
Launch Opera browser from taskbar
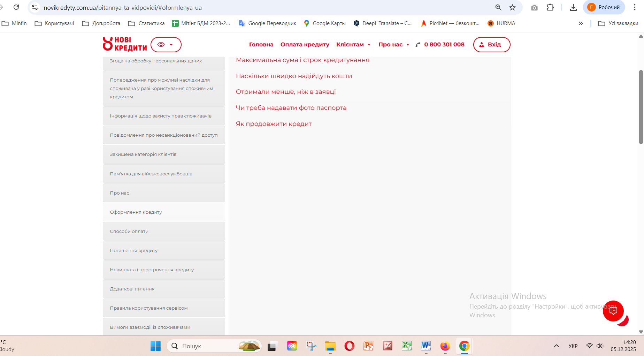coord(349,346)
